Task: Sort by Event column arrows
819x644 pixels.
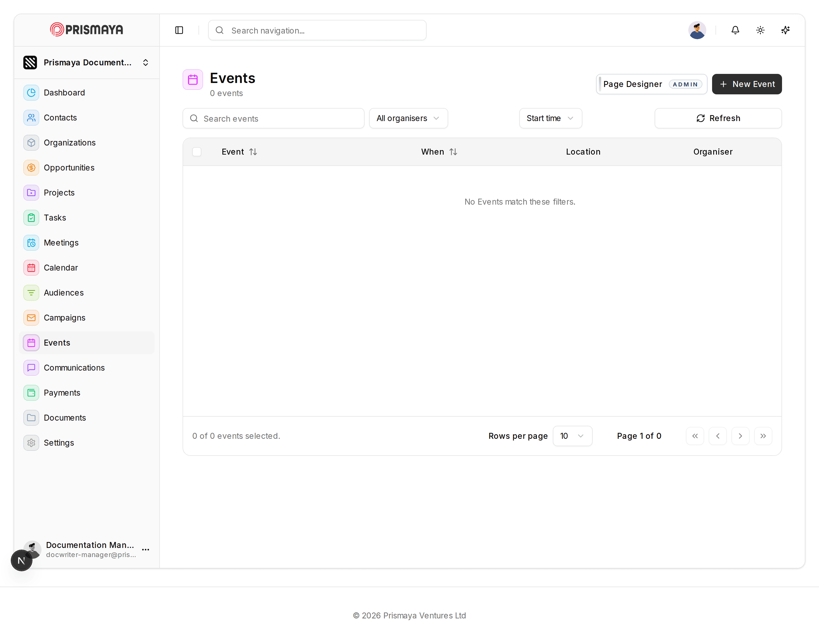Action: tap(253, 151)
